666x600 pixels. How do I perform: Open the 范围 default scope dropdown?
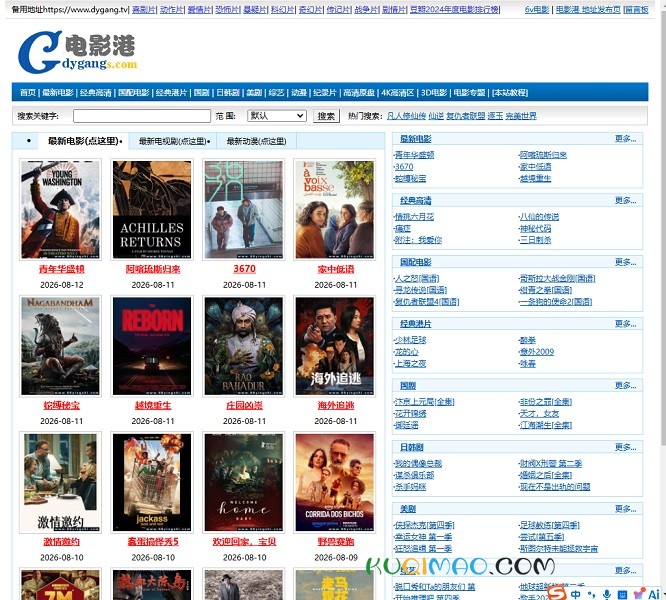[x=277, y=116]
